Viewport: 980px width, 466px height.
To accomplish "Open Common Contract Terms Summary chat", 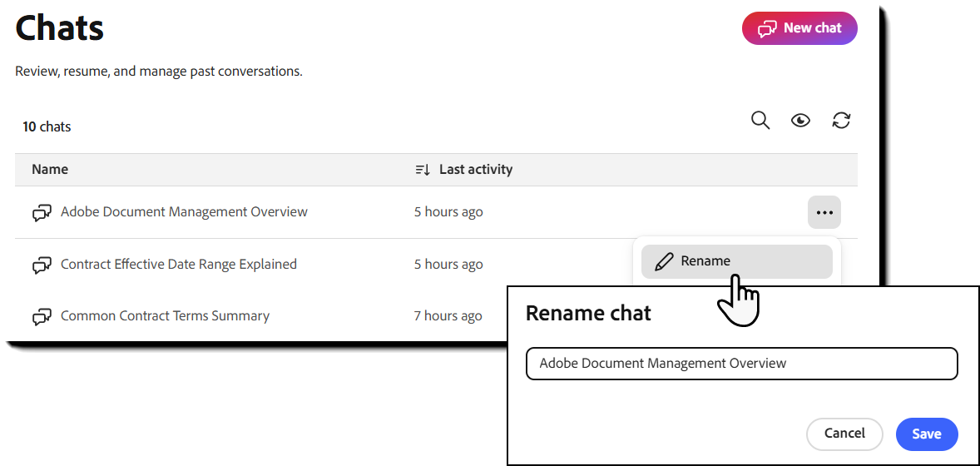I will pyautogui.click(x=165, y=316).
